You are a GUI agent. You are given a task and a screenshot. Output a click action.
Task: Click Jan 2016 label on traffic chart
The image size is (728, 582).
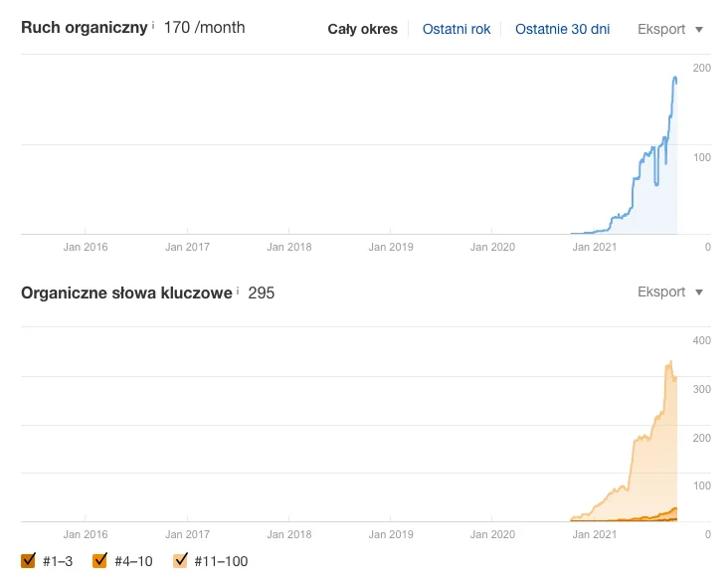click(x=85, y=247)
